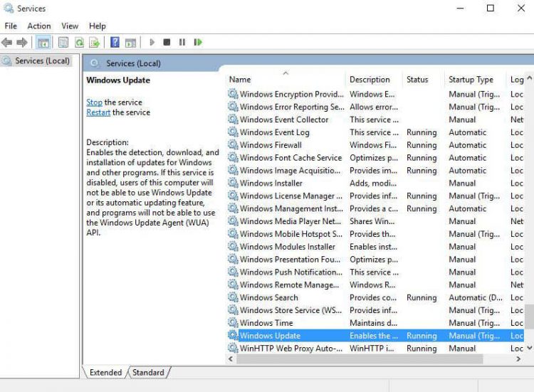Switch to the Extended tab
Screen dimensions: 534x392
tap(105, 373)
